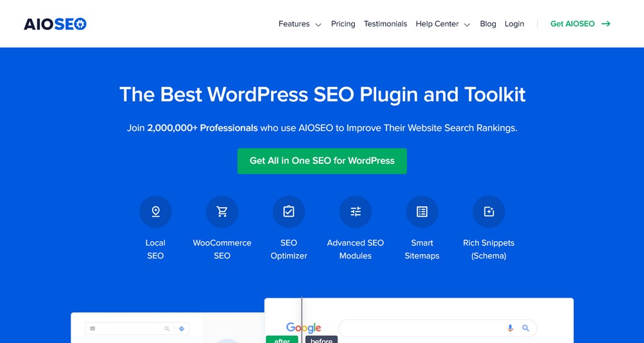This screenshot has width=644, height=343.
Task: Click the Local SEO label
Action: (x=155, y=250)
